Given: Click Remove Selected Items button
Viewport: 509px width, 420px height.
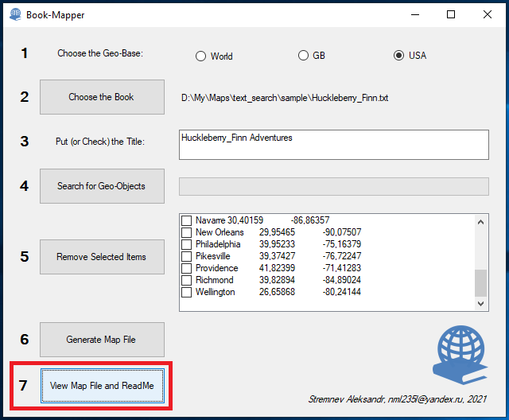Looking at the screenshot, I should tap(102, 257).
